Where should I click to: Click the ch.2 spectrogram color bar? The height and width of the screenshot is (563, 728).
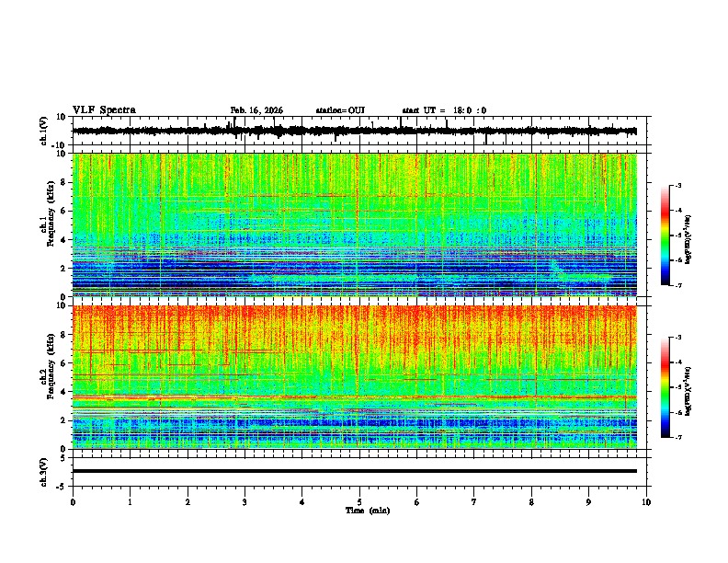coord(665,387)
